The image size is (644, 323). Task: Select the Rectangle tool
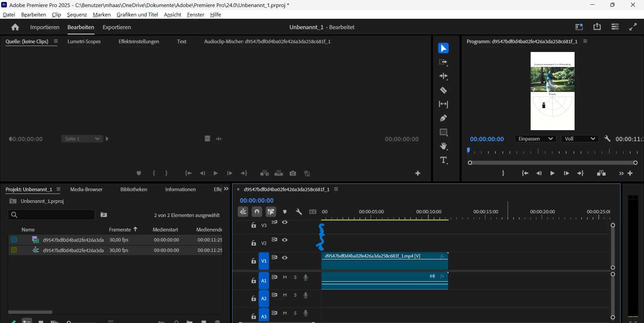coord(443,132)
